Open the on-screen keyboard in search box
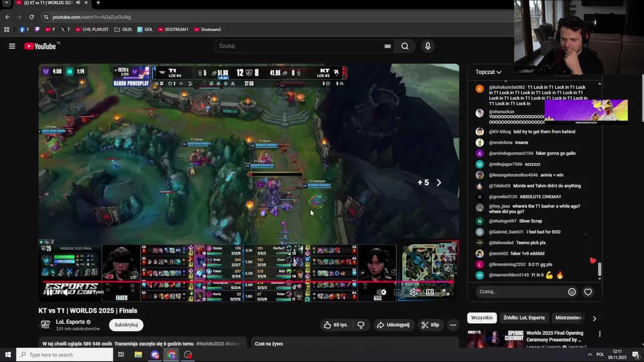The width and height of the screenshot is (644, 362). click(x=387, y=46)
